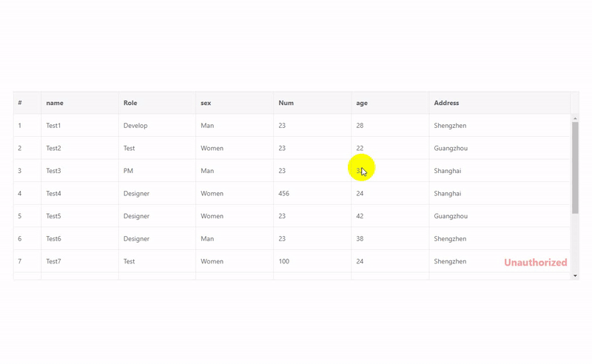
Task: Click the scrollbar up arrow
Action: [x=575, y=118]
